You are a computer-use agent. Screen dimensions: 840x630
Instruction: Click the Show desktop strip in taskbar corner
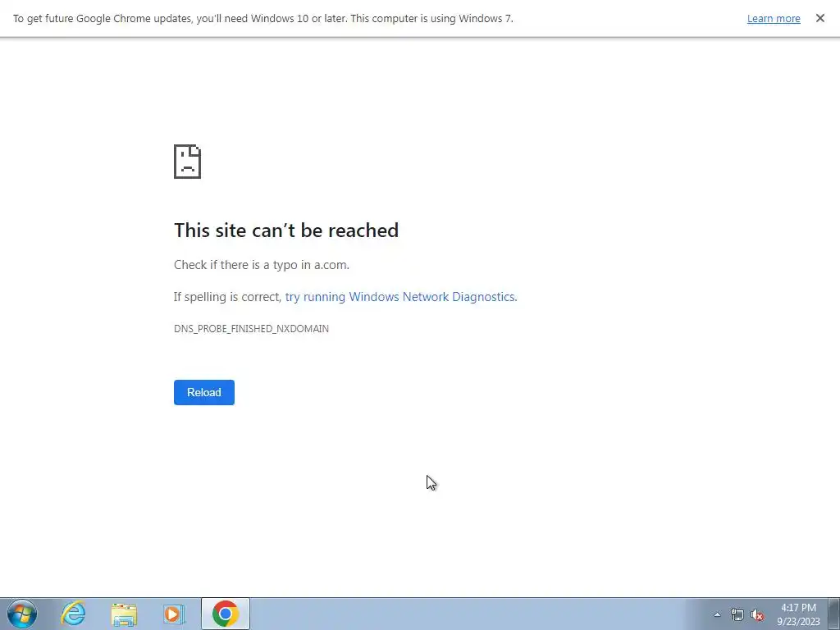[833, 614]
